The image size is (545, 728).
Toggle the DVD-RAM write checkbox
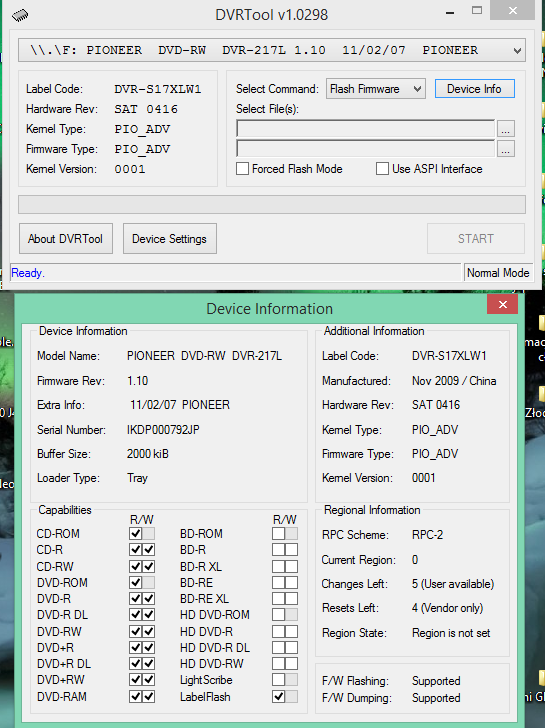pyautogui.click(x=149, y=696)
